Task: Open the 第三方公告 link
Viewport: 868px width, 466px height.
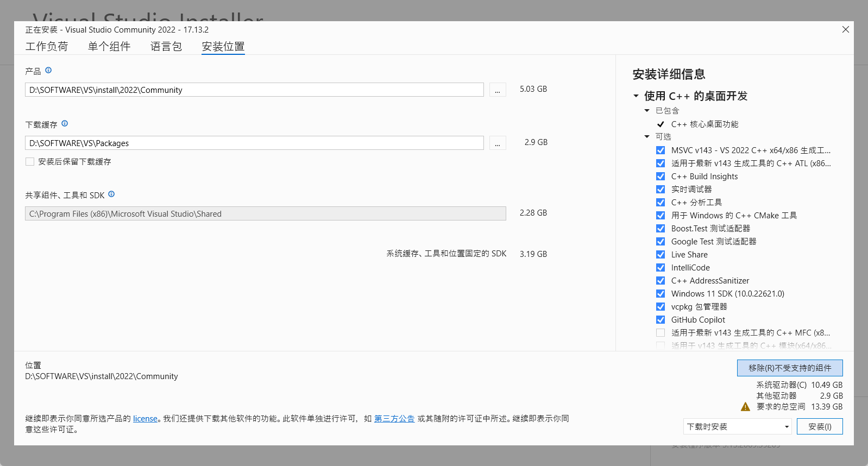Action: point(394,419)
